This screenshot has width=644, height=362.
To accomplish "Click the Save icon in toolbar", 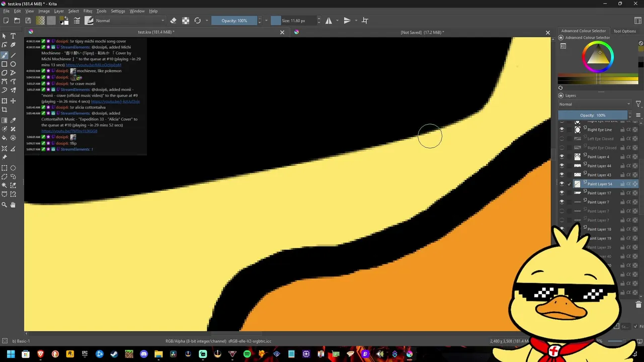I will click(28, 21).
